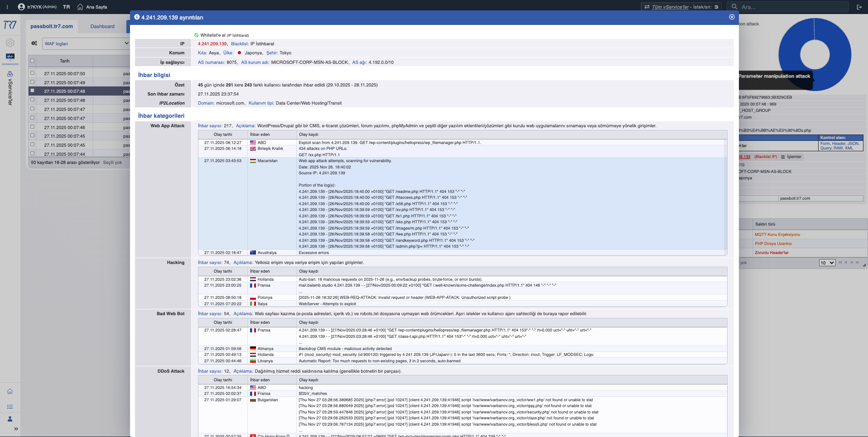Click the info icon in dialog title
Image resolution: width=868 pixels, height=437 pixels.
[137, 17]
